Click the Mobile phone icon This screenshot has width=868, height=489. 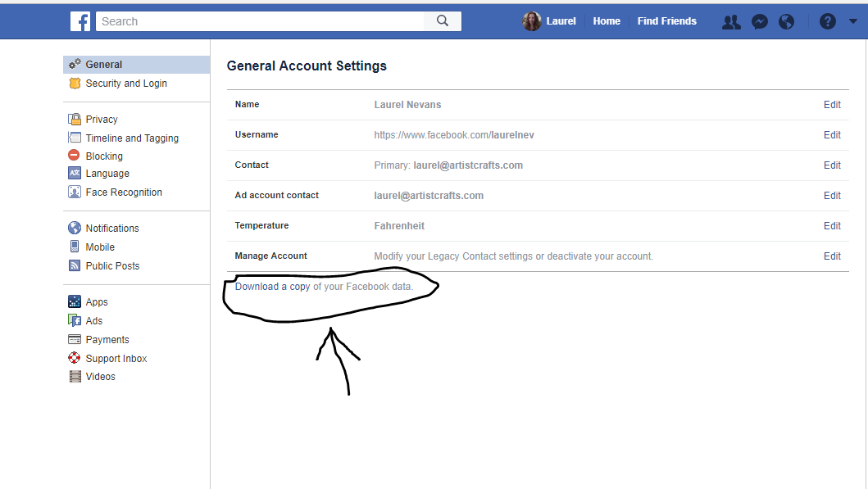click(75, 247)
